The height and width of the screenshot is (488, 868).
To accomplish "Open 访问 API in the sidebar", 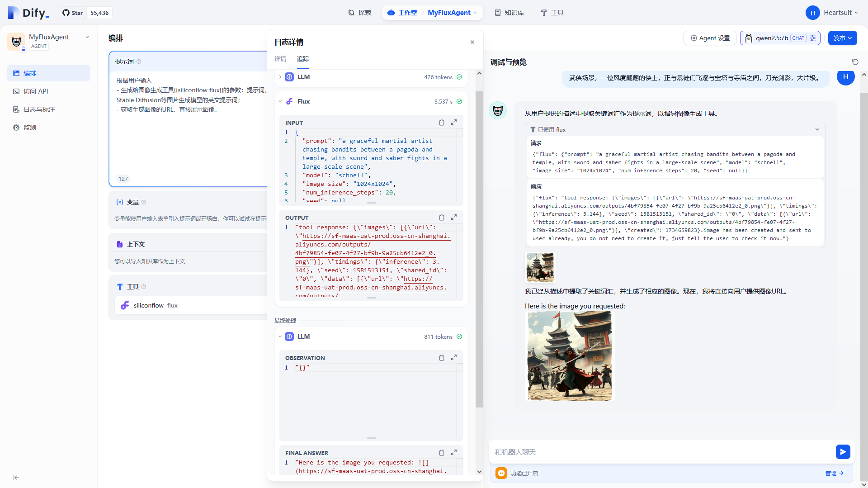I will pos(48,91).
